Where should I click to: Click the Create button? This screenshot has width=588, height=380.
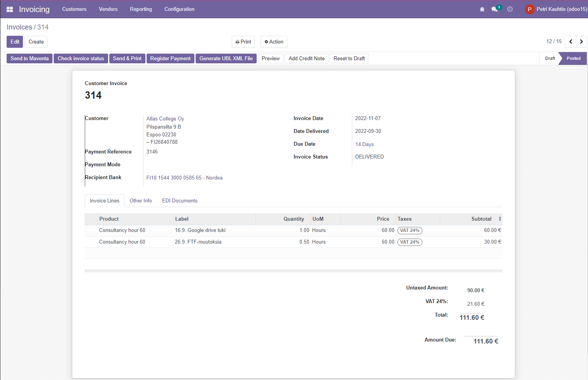coord(36,42)
